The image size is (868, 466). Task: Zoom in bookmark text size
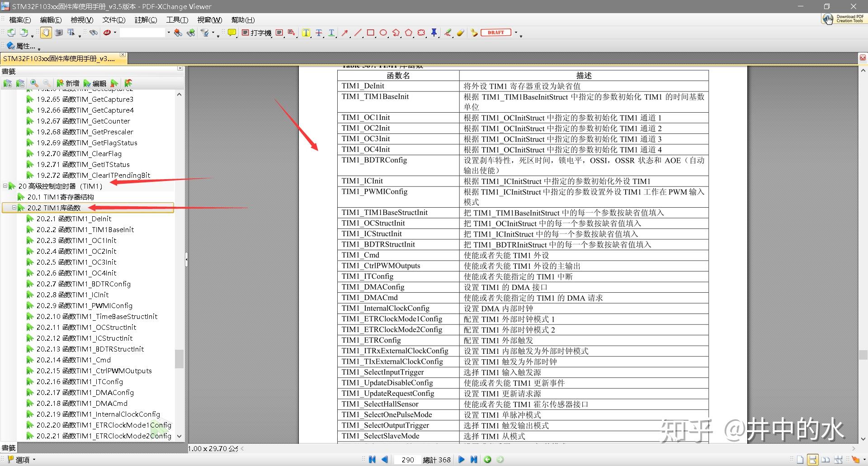(34, 83)
